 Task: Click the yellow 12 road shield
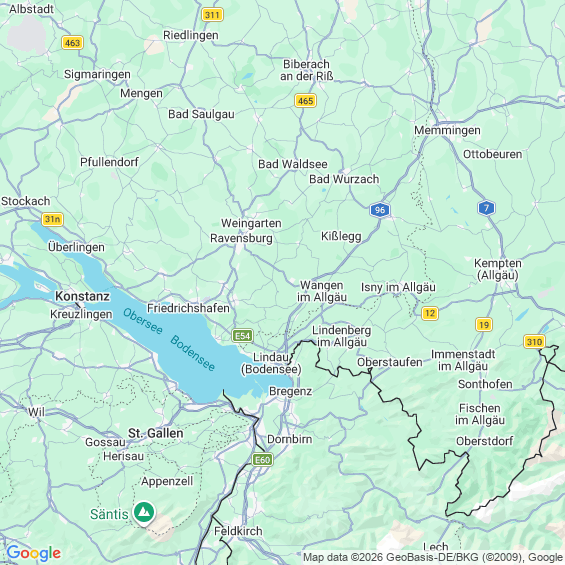[x=430, y=313]
